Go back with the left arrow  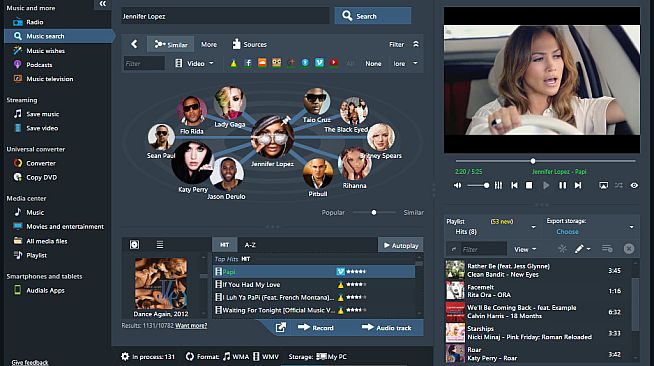tap(134, 44)
